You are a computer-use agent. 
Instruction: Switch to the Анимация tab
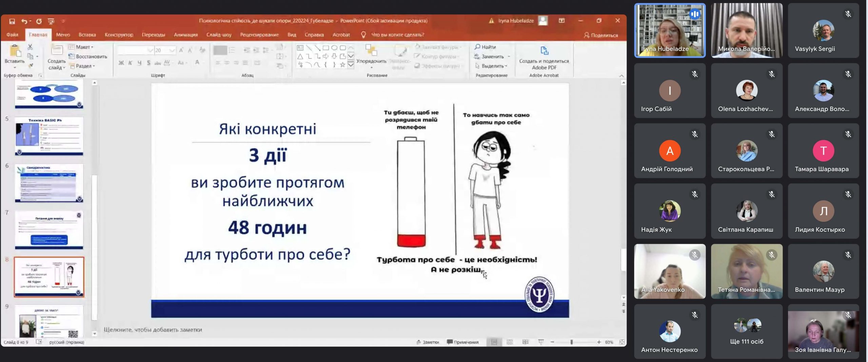coord(185,35)
